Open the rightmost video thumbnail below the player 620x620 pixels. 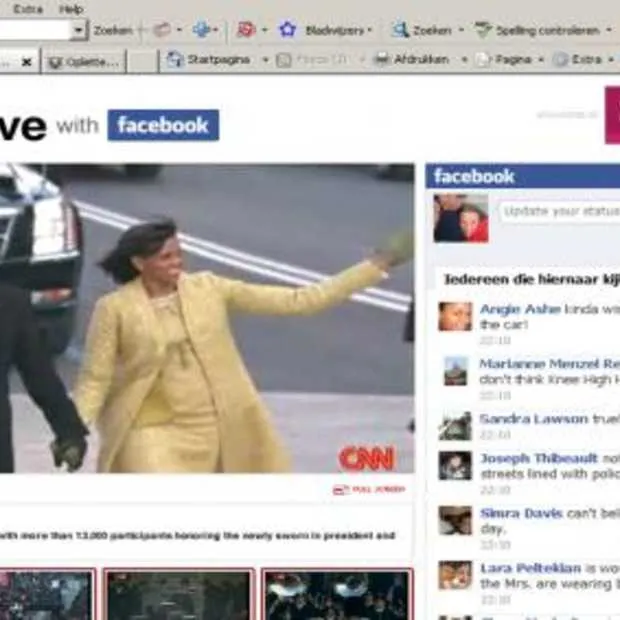pyautogui.click(x=337, y=594)
